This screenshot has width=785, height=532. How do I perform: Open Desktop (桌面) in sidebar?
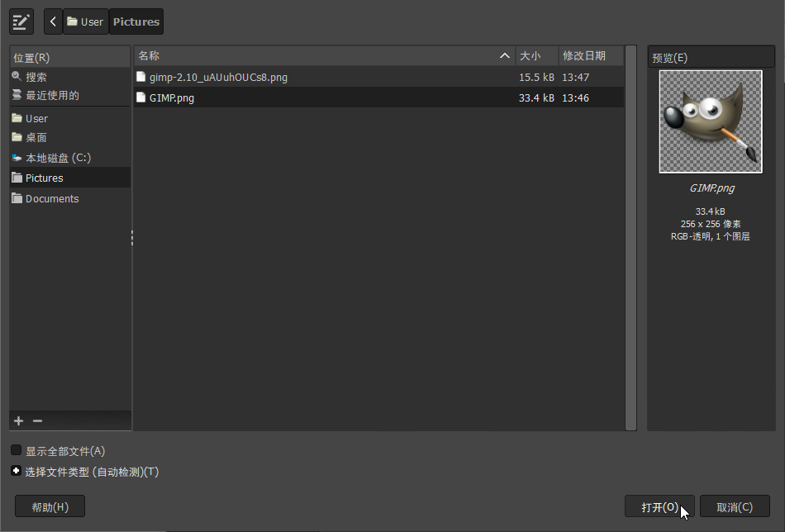(70, 137)
